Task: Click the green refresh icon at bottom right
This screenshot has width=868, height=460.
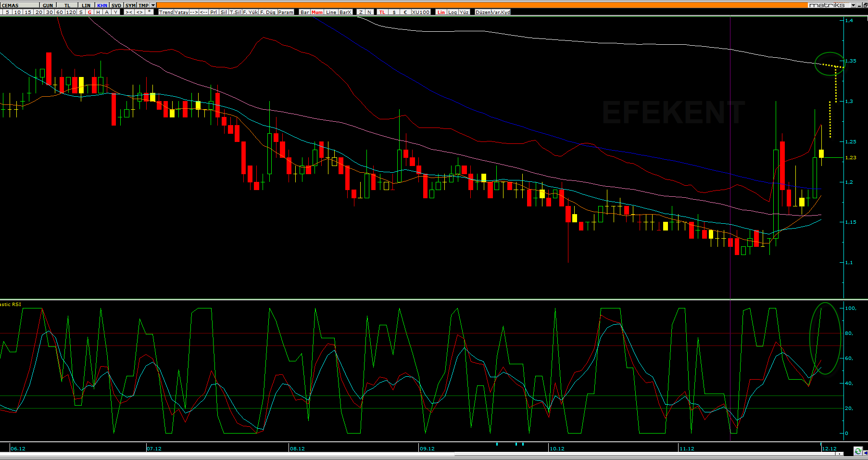Action: pos(857,451)
